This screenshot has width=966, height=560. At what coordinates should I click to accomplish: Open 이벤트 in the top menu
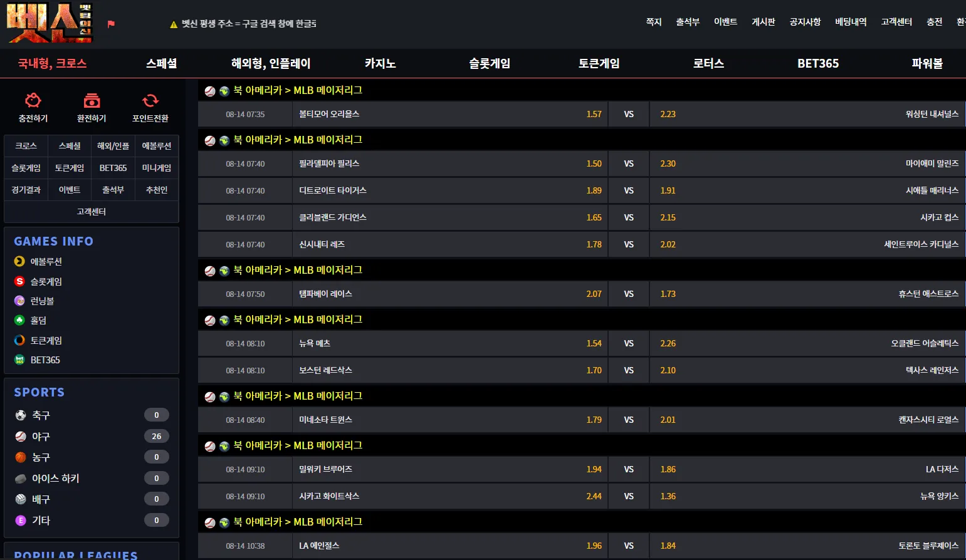(725, 22)
